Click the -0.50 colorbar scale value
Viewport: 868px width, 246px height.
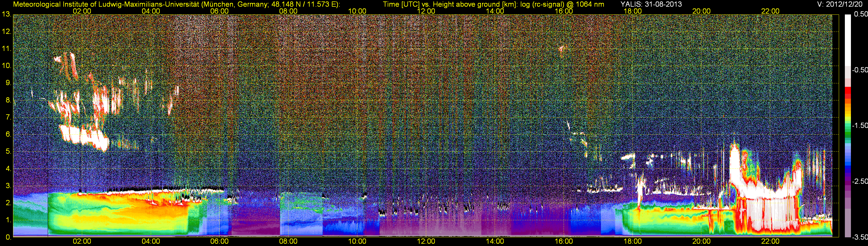pyautogui.click(x=860, y=70)
